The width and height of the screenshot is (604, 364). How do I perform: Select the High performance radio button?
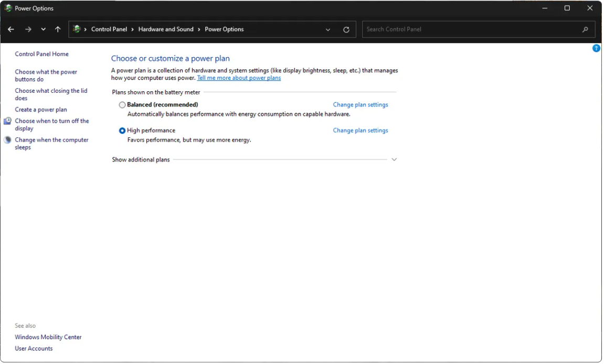tap(122, 131)
